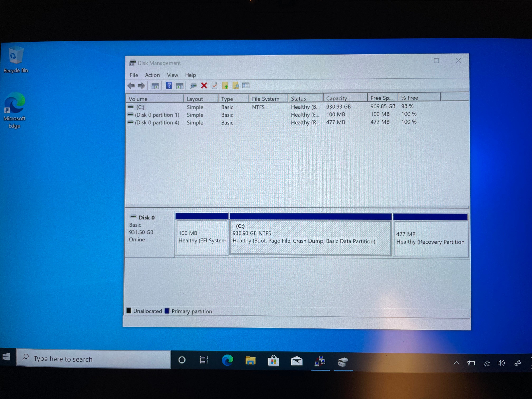Click the yellow page green arrow icon

225,85
